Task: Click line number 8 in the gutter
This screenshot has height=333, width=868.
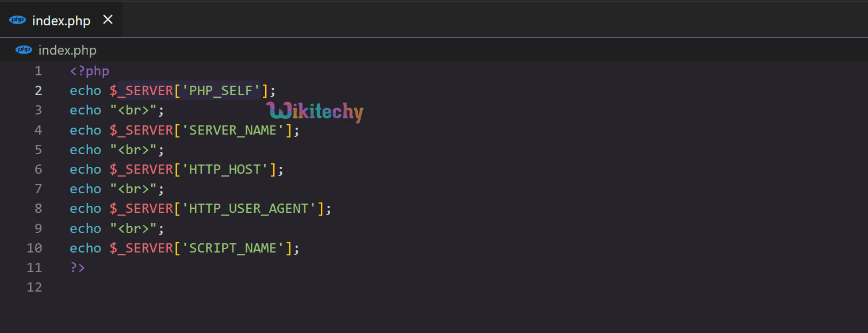Action: click(x=38, y=209)
